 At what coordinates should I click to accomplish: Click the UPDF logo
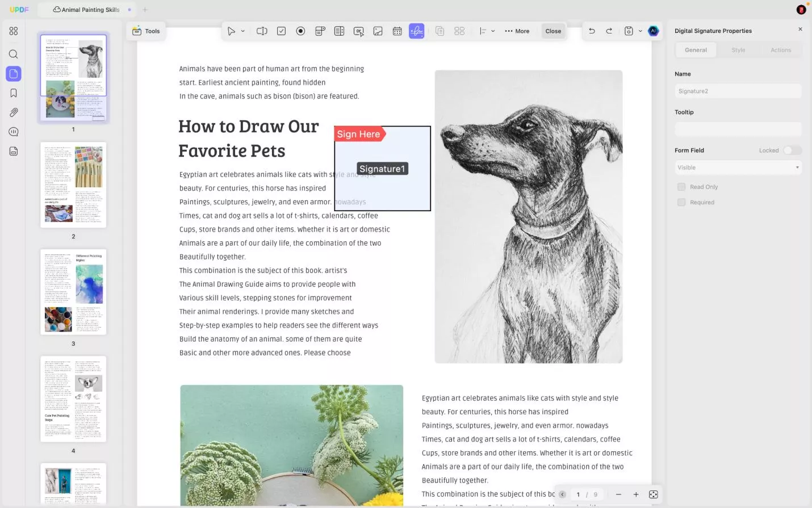(19, 10)
